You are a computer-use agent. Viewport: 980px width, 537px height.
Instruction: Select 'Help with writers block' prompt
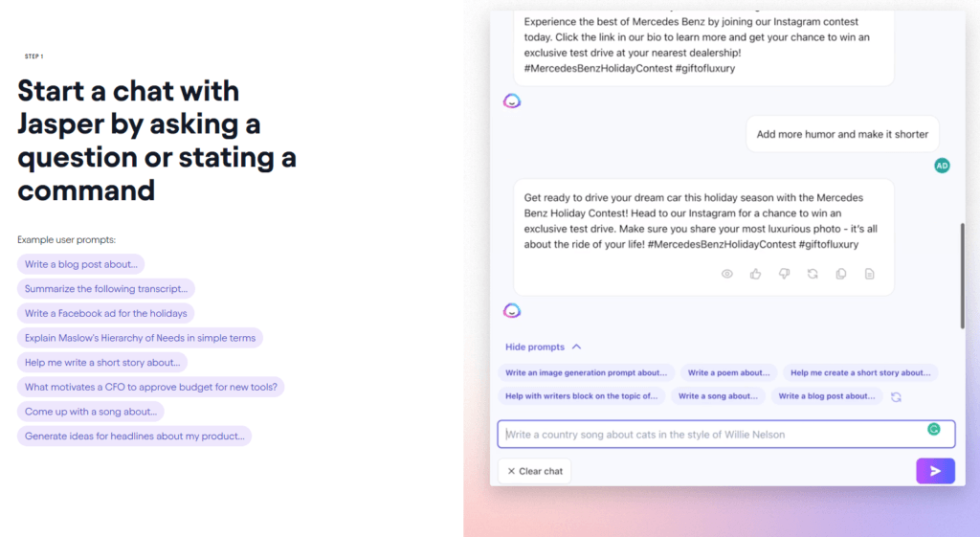(581, 396)
